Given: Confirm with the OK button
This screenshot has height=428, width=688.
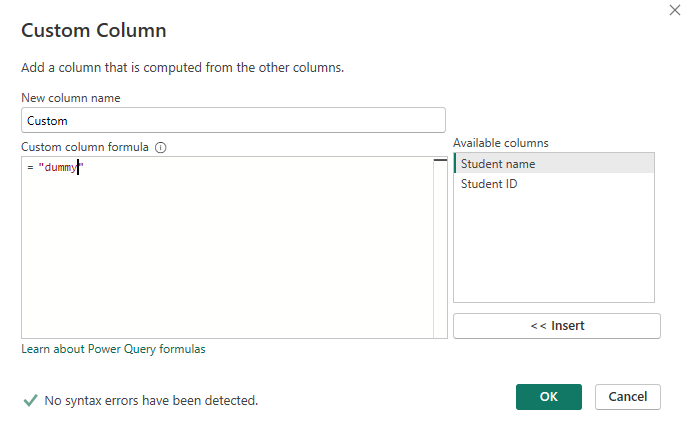Looking at the screenshot, I should click(549, 396).
